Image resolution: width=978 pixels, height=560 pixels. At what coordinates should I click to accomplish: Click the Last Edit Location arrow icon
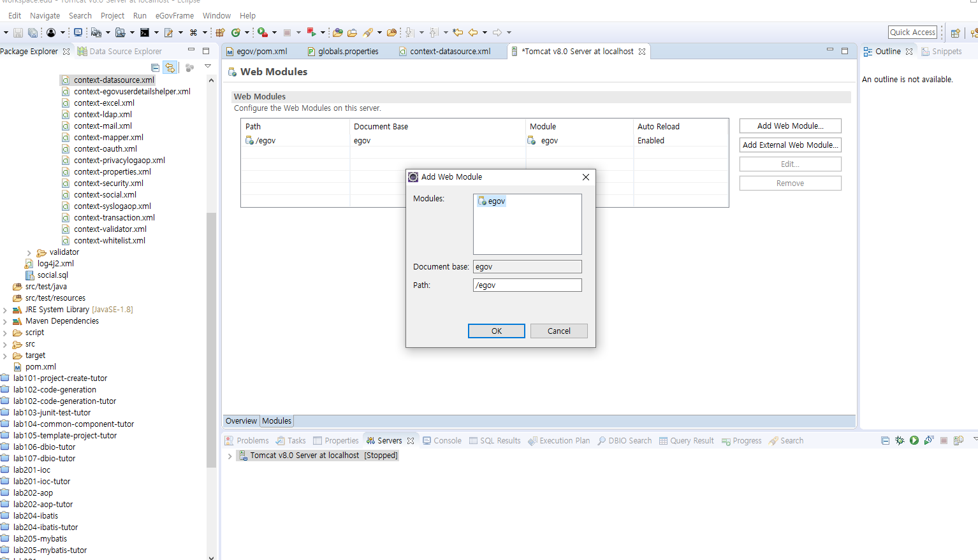tap(458, 32)
